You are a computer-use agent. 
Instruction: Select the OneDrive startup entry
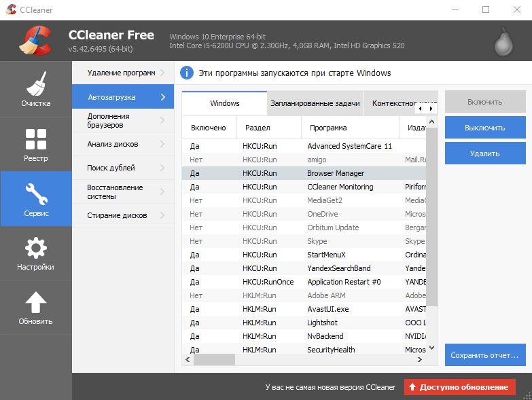(x=304, y=214)
